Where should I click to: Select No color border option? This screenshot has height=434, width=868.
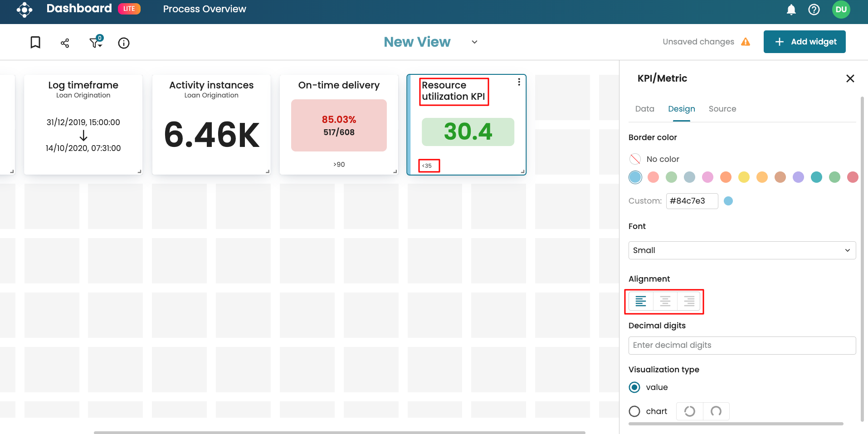pyautogui.click(x=635, y=159)
